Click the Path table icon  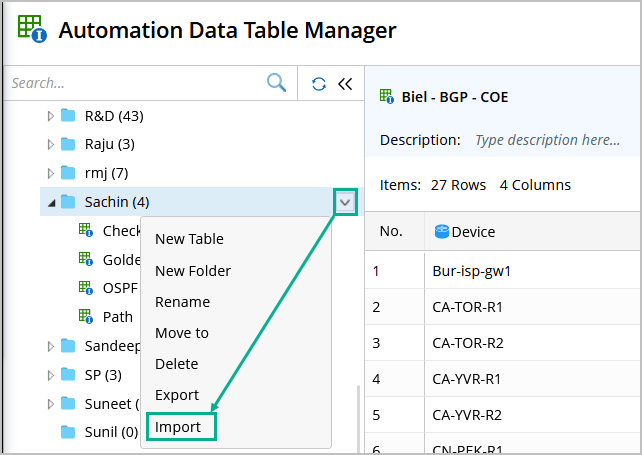coord(86,317)
